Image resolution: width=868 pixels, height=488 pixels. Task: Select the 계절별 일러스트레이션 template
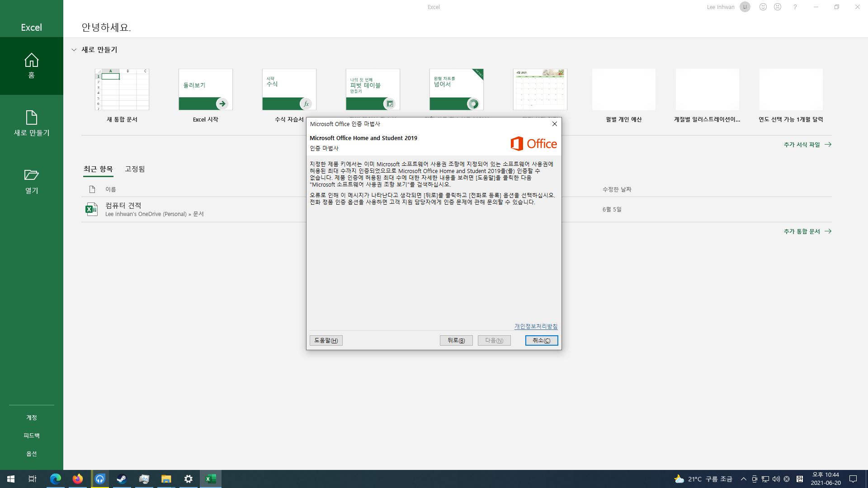click(x=708, y=96)
